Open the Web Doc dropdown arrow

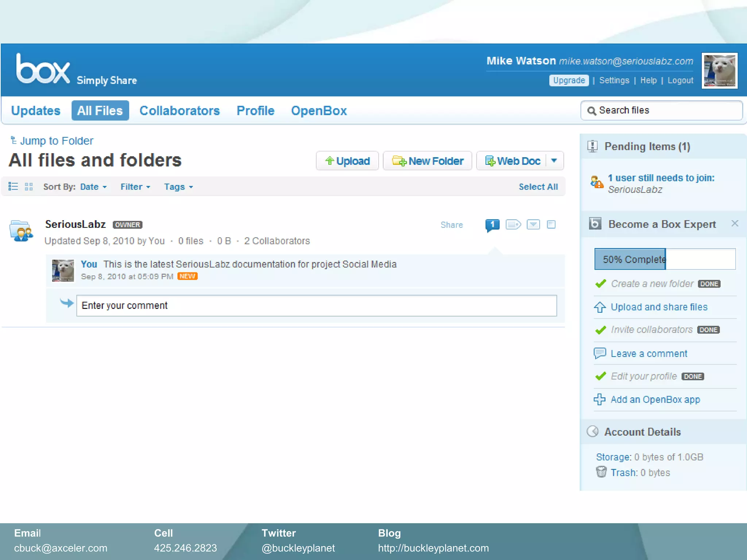coord(554,161)
